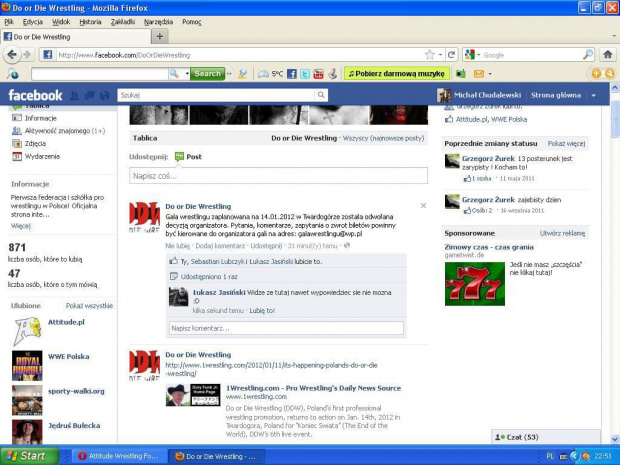The image size is (620, 465).
Task: Click the PL language indicator in tray
Action: (x=550, y=456)
